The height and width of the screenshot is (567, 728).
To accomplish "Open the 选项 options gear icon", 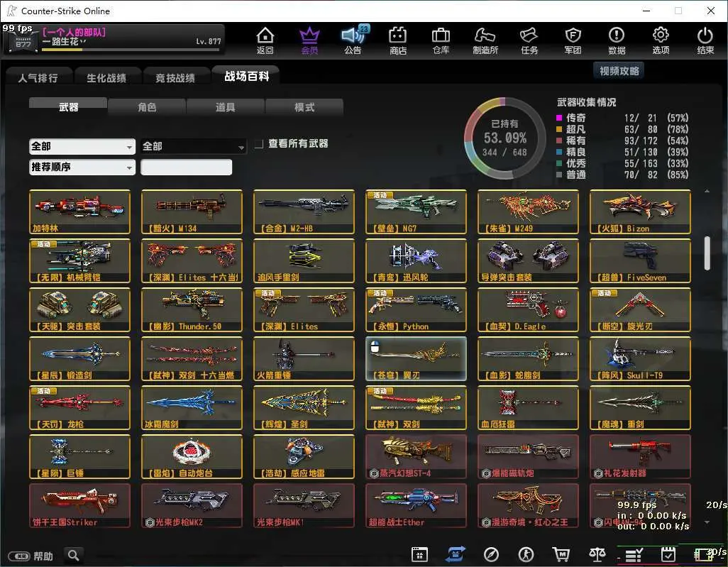I will point(661,40).
